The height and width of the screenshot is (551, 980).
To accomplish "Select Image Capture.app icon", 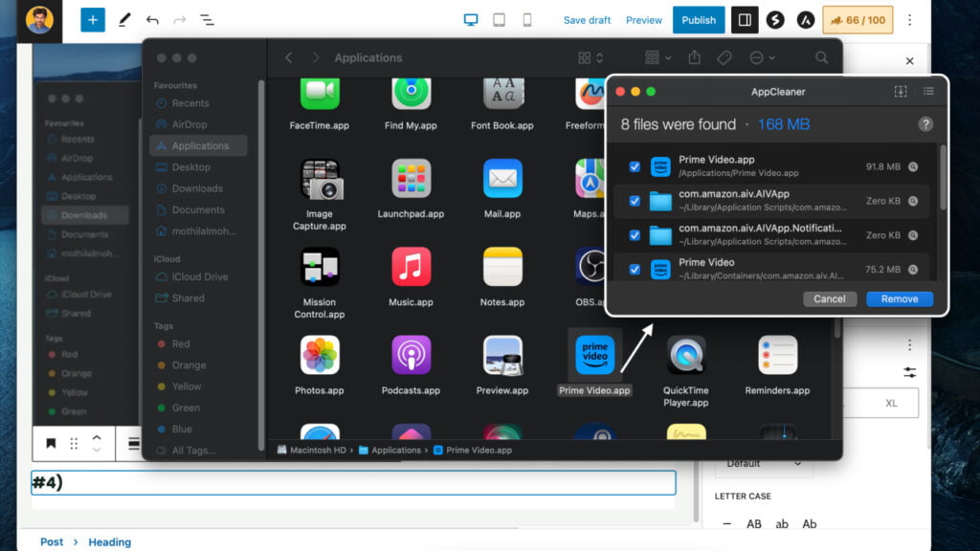I will tap(320, 179).
